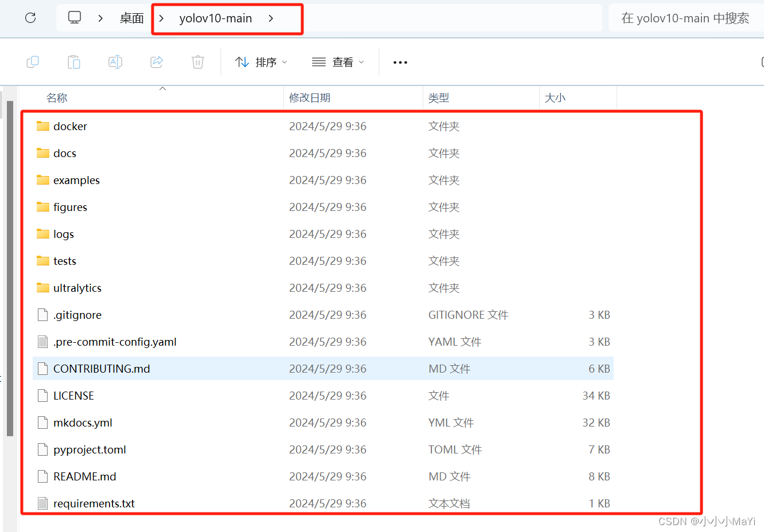Click the Paste icon in toolbar
Screen dimensions: 764x532
click(x=74, y=62)
